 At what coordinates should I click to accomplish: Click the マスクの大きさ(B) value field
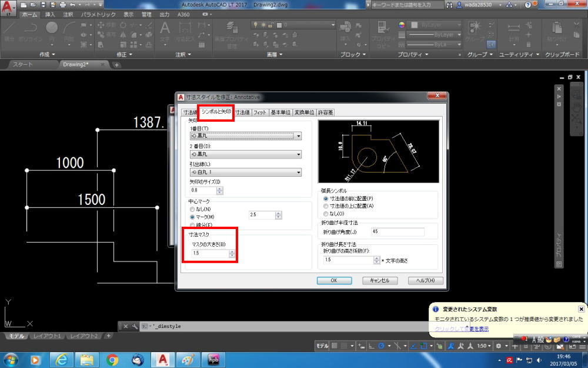pos(210,253)
